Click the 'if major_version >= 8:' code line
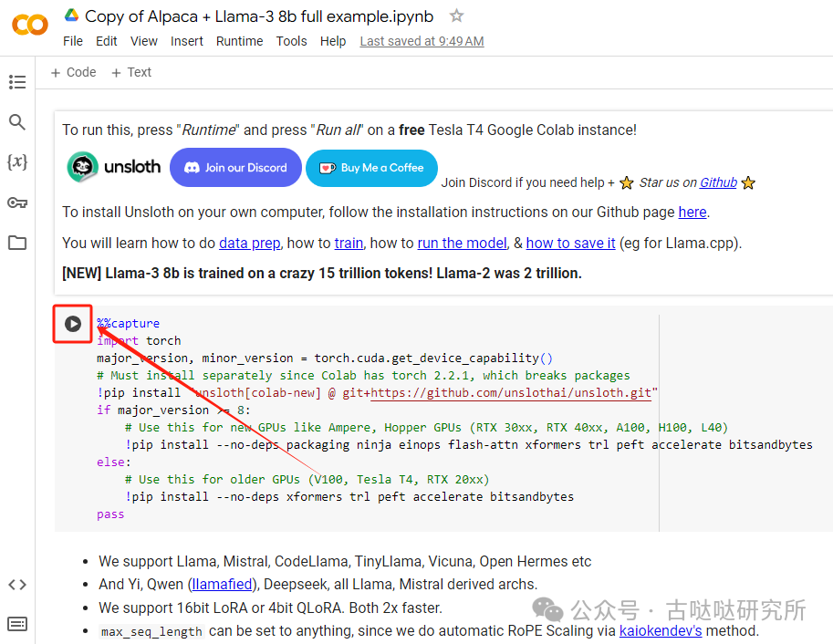 (x=173, y=410)
